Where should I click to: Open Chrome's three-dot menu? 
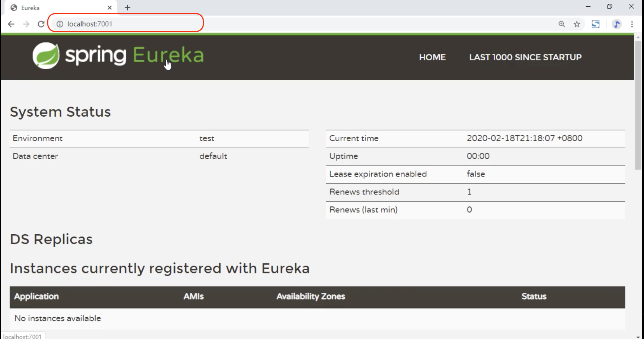pyautogui.click(x=632, y=24)
